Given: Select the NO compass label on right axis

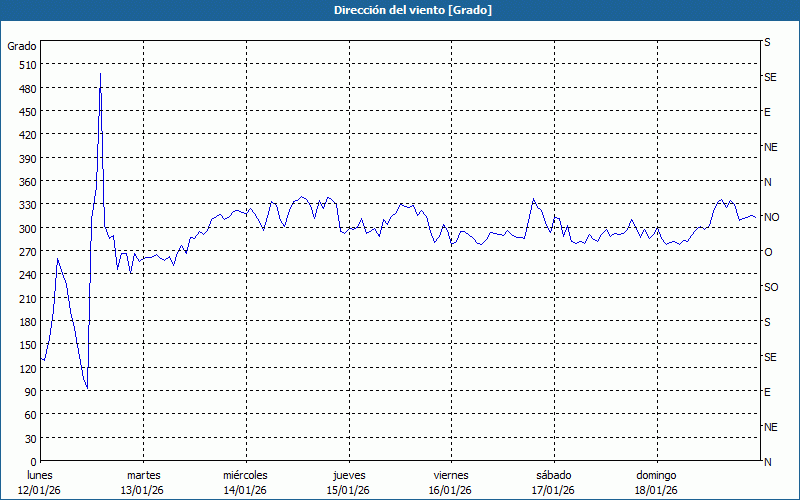Looking at the screenshot, I should pyautogui.click(x=771, y=217).
